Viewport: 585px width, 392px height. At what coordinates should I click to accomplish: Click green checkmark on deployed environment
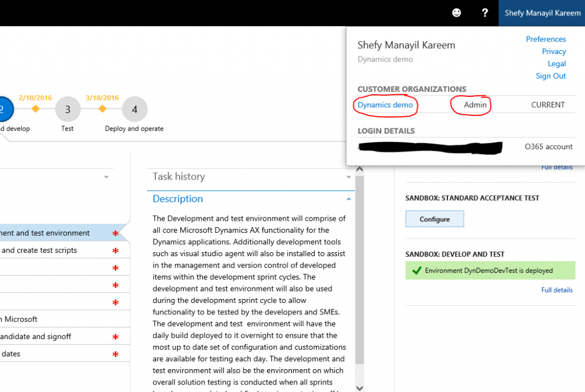click(x=416, y=270)
